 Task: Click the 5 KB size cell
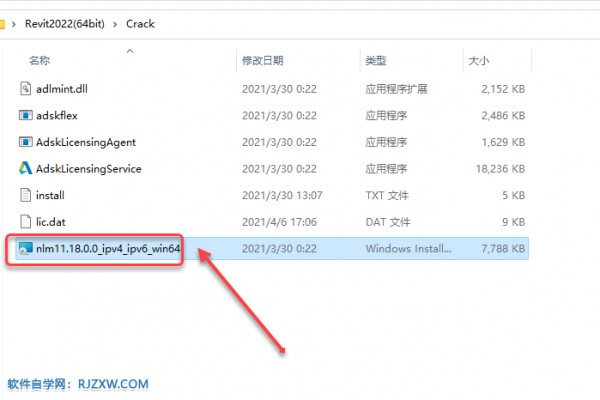514,195
